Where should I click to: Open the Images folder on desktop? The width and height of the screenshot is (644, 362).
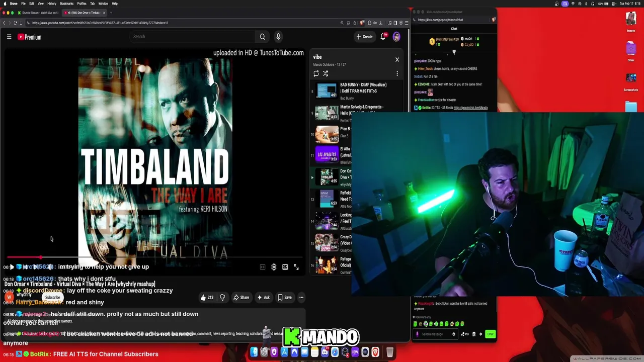(x=631, y=22)
